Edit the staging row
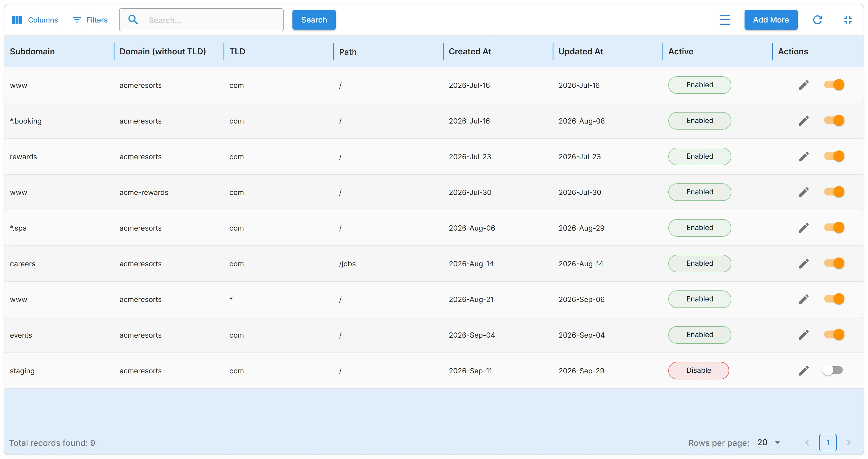 click(x=804, y=371)
